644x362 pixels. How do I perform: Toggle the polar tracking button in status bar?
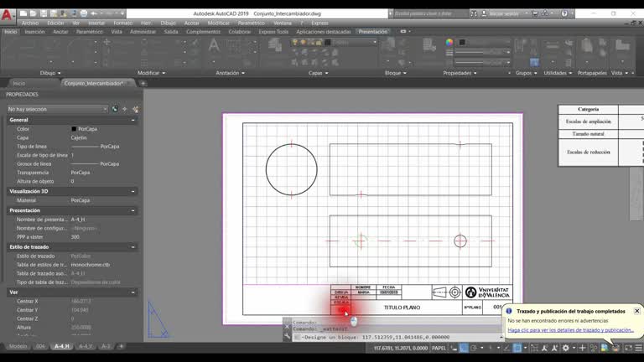click(x=474, y=348)
